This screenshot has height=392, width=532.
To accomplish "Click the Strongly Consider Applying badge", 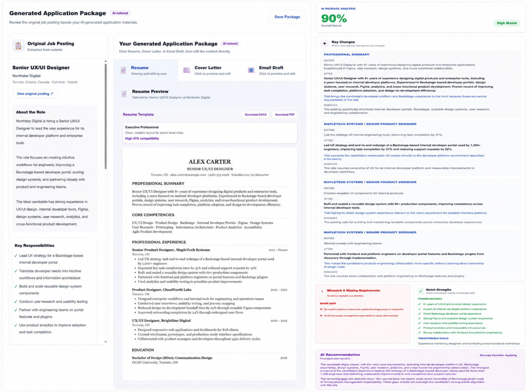I will (x=498, y=355).
